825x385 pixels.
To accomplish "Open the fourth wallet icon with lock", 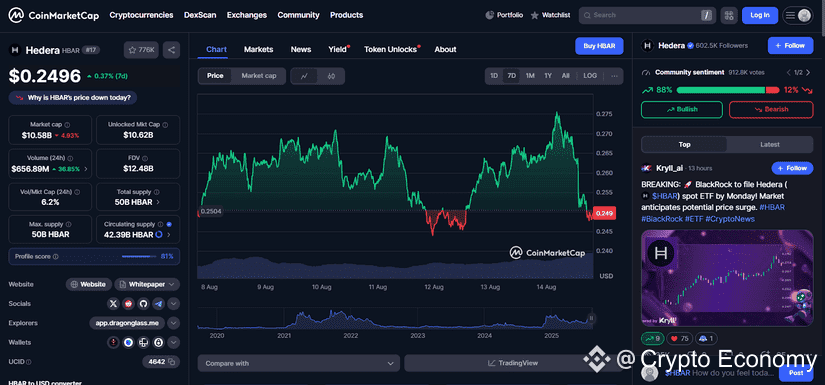I will pos(158,342).
